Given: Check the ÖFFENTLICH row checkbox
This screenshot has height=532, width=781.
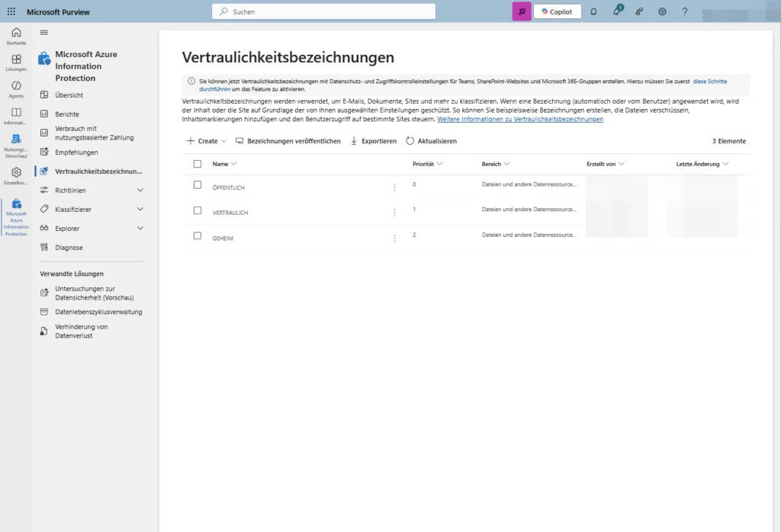Looking at the screenshot, I should point(198,185).
